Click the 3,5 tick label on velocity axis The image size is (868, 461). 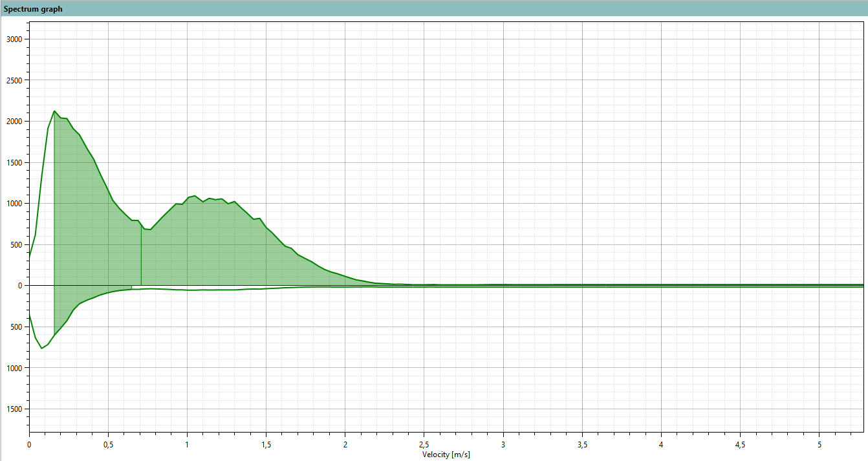(x=582, y=445)
